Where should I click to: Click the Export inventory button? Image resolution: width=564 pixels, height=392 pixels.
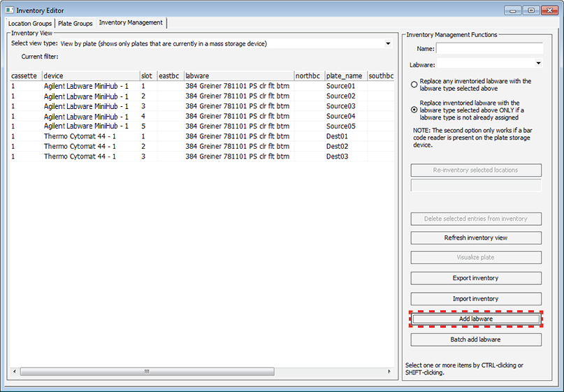click(475, 278)
